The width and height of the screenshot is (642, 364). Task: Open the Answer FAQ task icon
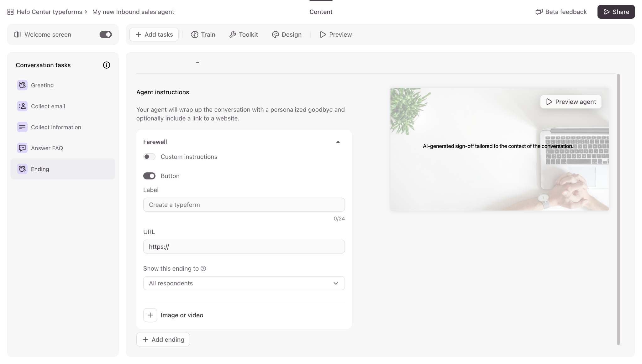point(22,148)
